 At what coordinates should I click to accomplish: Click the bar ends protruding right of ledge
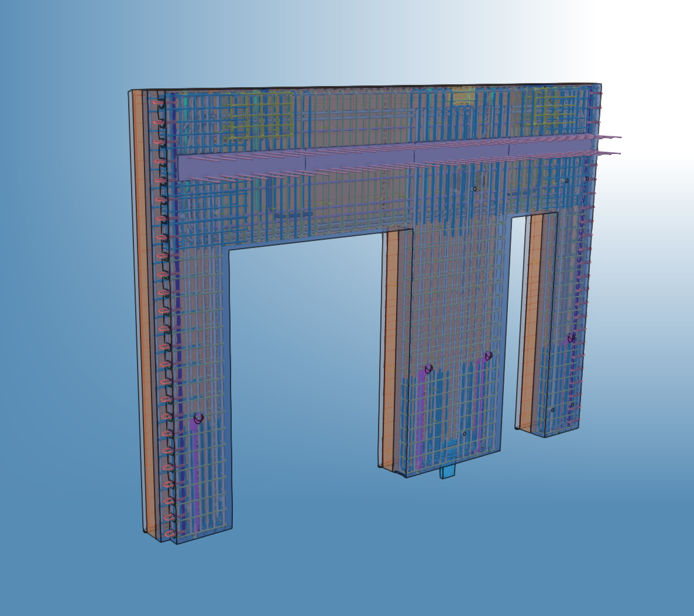pos(609,145)
